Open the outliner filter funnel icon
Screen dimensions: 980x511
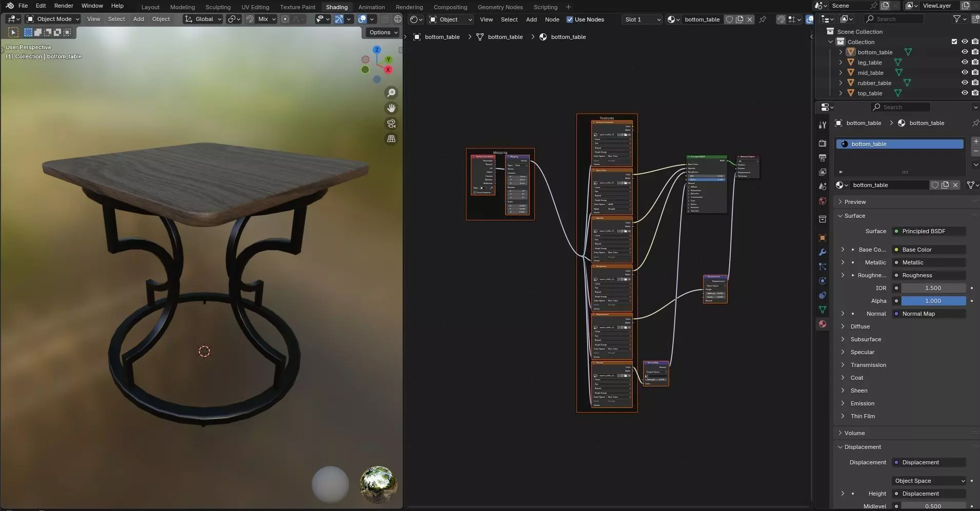(x=957, y=19)
